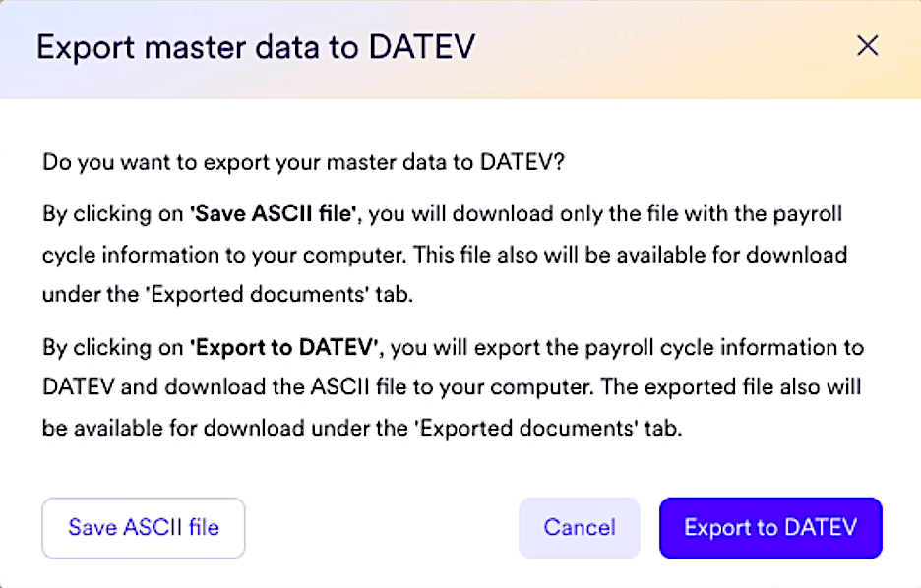
Task: Confirm export with 'Export to DATEV'
Action: pyautogui.click(x=770, y=528)
